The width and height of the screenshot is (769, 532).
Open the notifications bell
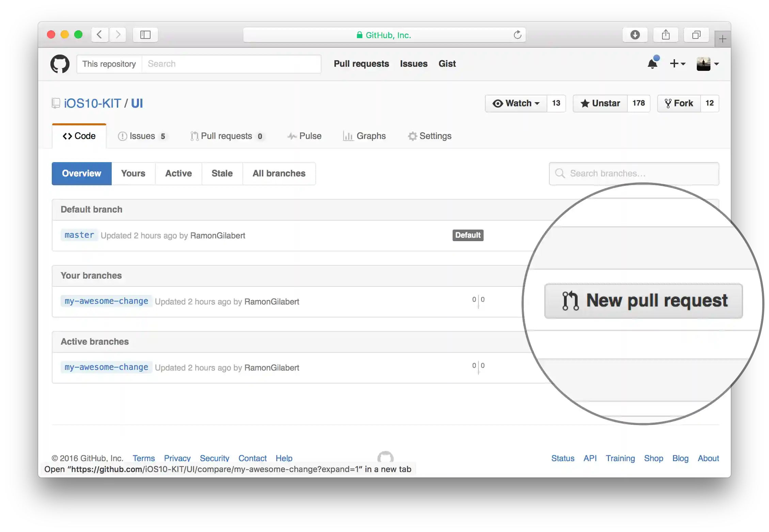[x=652, y=64]
